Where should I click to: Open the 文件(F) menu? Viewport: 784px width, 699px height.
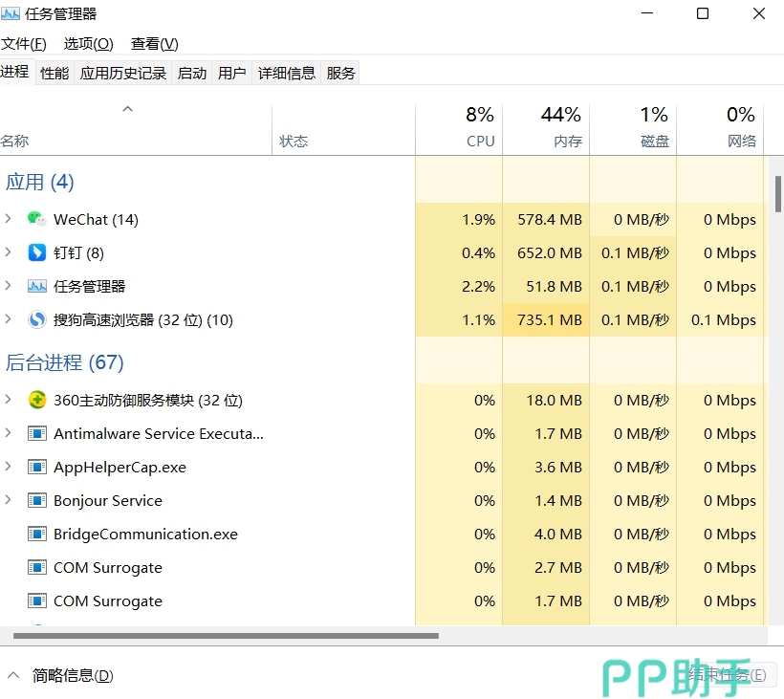[x=24, y=44]
